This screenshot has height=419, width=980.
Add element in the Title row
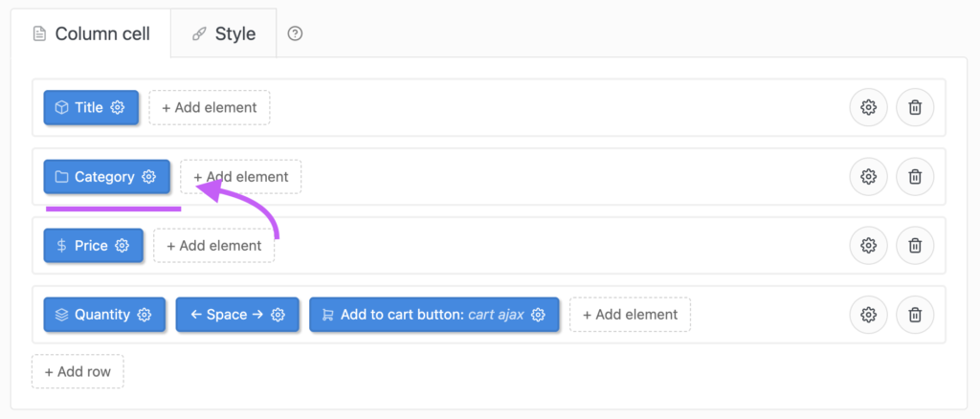point(210,107)
